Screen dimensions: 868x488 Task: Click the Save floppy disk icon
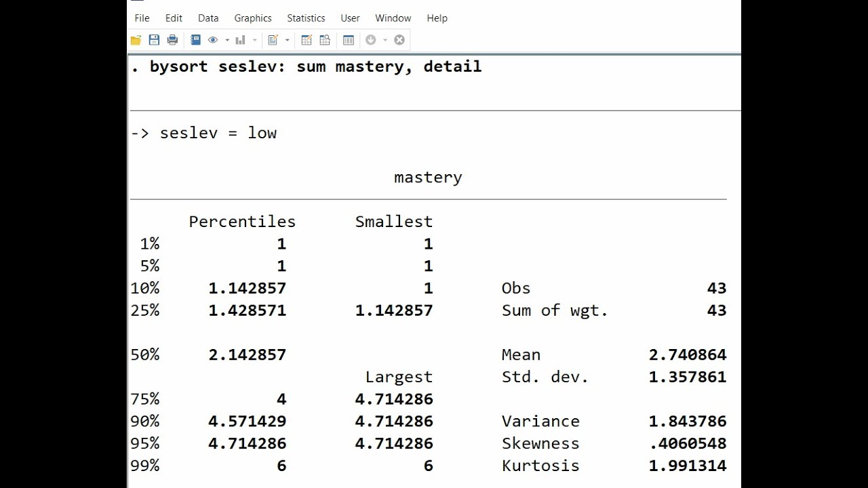pos(154,40)
